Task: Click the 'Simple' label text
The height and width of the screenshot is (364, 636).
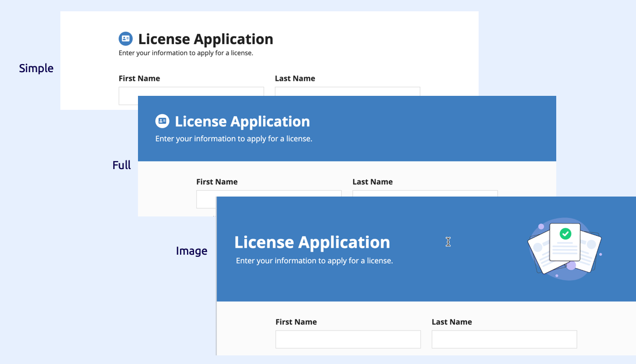Action: coord(36,68)
